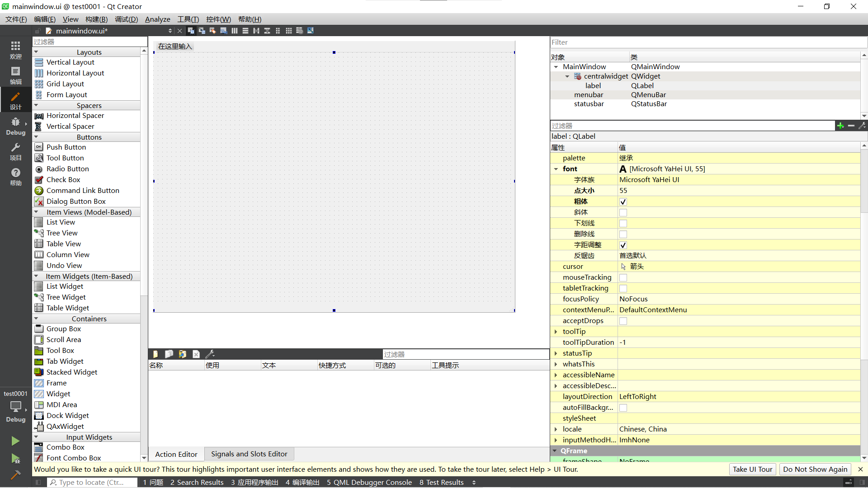Image resolution: width=868 pixels, height=488 pixels.
Task: Expand the locale property
Action: [556, 429]
